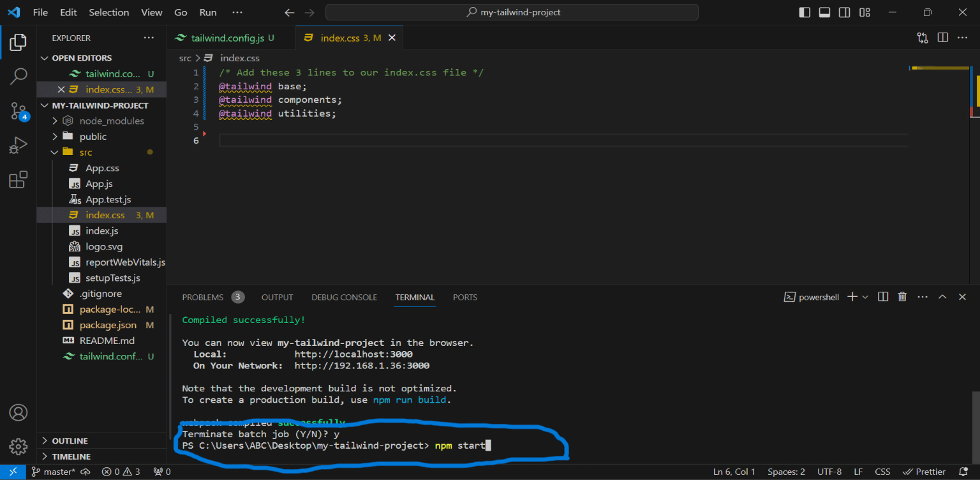Open the Extensions view

tap(19, 180)
